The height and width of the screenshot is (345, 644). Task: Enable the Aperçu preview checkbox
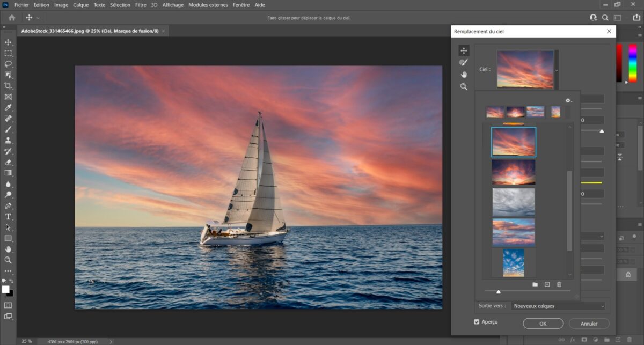(x=477, y=322)
